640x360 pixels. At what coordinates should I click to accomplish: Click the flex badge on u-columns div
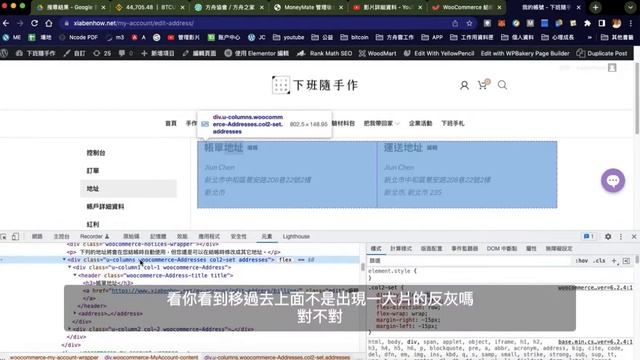click(285, 260)
